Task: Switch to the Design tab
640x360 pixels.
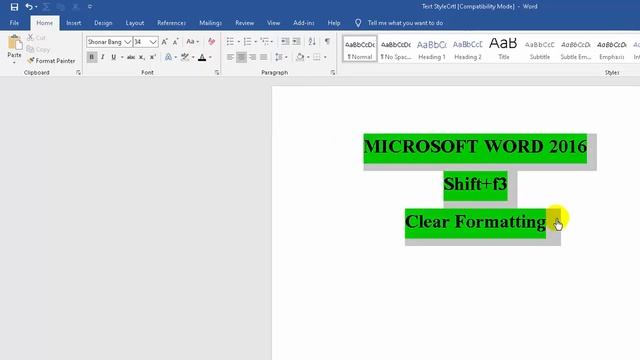Action: coord(103,23)
